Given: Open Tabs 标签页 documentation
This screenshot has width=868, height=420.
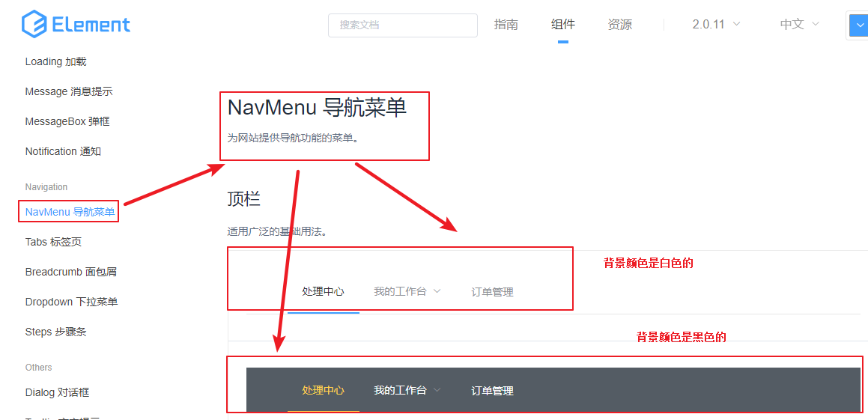Looking at the screenshot, I should click(x=53, y=242).
